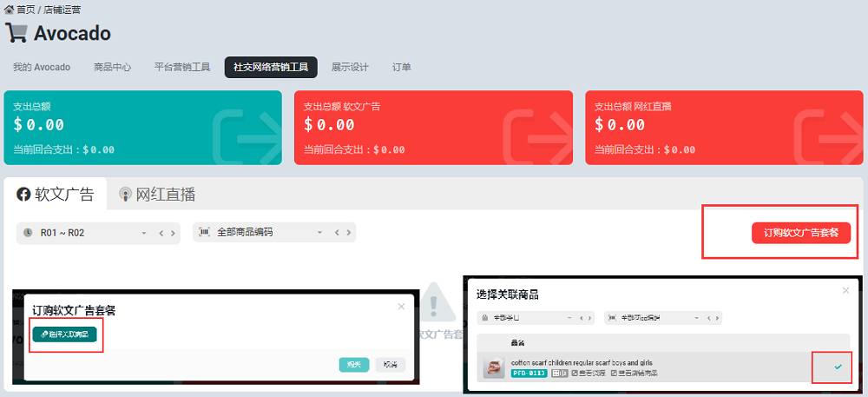Click the grey cancel button in 订购软文广告套餐 dialog
Viewport: 868px width, 397px height.
391,364
